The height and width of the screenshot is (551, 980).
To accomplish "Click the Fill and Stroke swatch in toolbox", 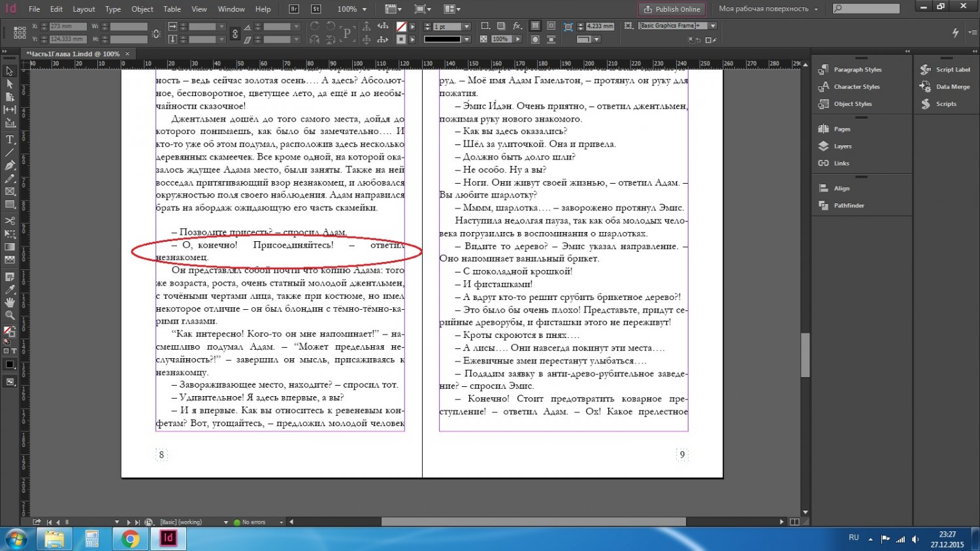I will pyautogui.click(x=9, y=332).
